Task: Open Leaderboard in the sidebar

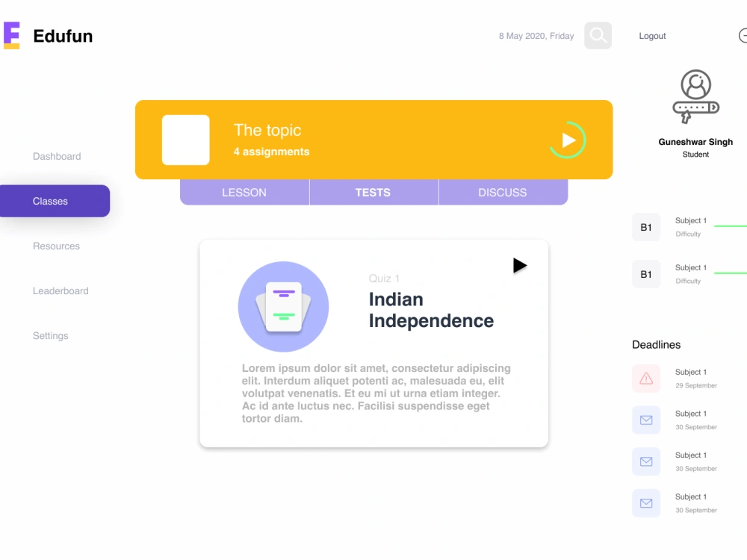Action: pyautogui.click(x=61, y=290)
